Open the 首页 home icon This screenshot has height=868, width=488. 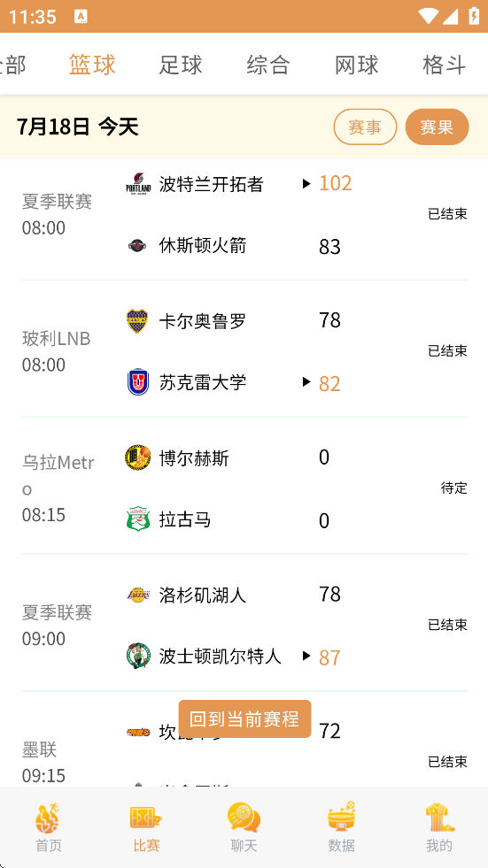tap(49, 818)
